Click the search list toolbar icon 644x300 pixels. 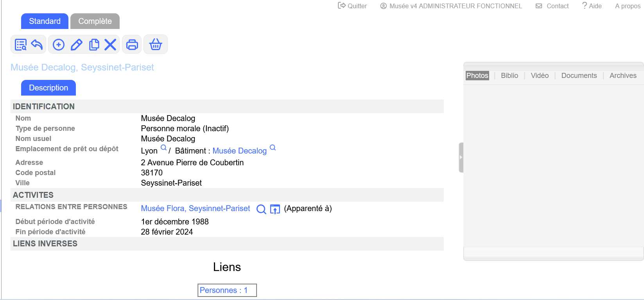coord(20,45)
